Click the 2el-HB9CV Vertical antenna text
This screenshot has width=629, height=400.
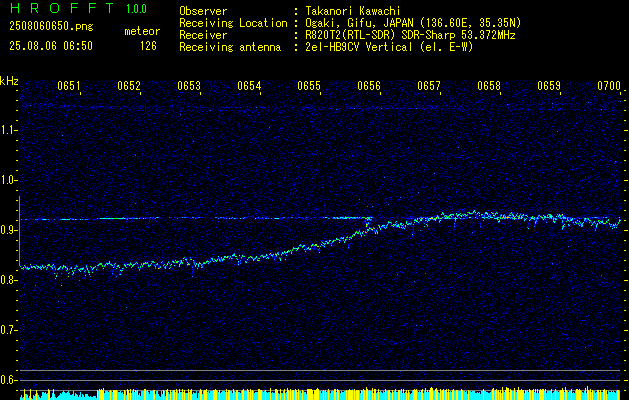coord(389,47)
